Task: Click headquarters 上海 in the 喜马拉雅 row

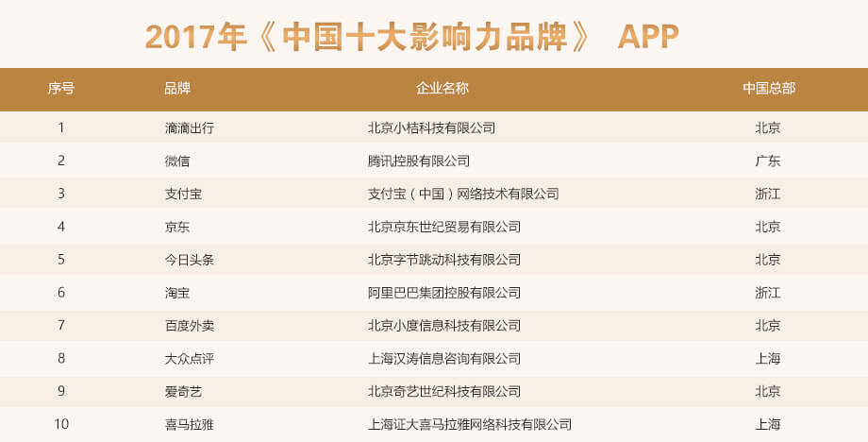Action: pyautogui.click(x=768, y=424)
